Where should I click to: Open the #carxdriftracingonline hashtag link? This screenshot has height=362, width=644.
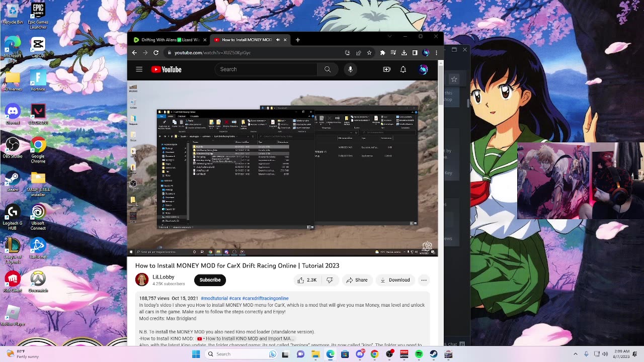[265, 299]
